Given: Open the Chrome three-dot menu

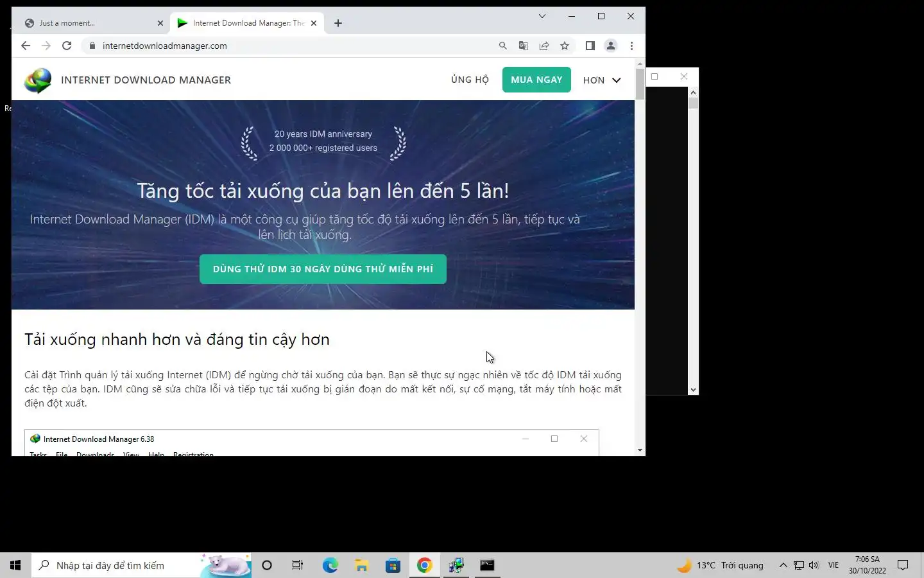Looking at the screenshot, I should point(631,46).
